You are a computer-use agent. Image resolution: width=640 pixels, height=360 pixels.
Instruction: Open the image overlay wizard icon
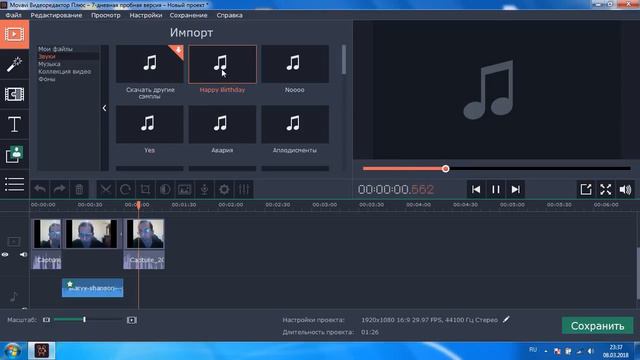coord(184,189)
